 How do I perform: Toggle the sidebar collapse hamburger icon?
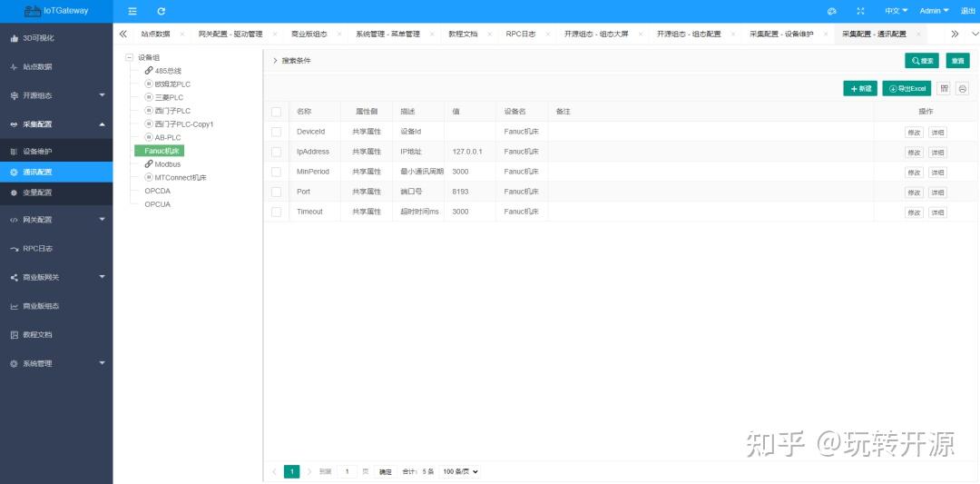pyautogui.click(x=132, y=11)
